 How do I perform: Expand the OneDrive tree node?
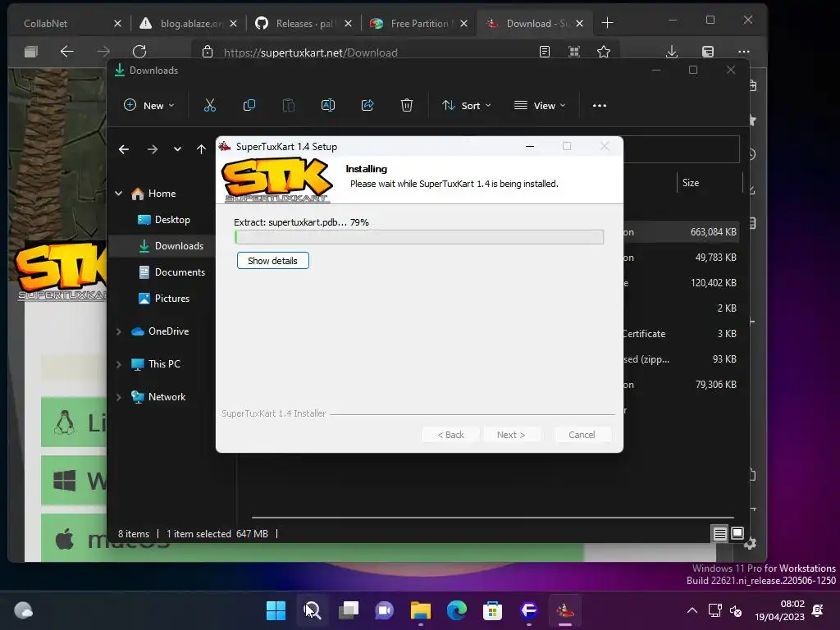[x=118, y=331]
